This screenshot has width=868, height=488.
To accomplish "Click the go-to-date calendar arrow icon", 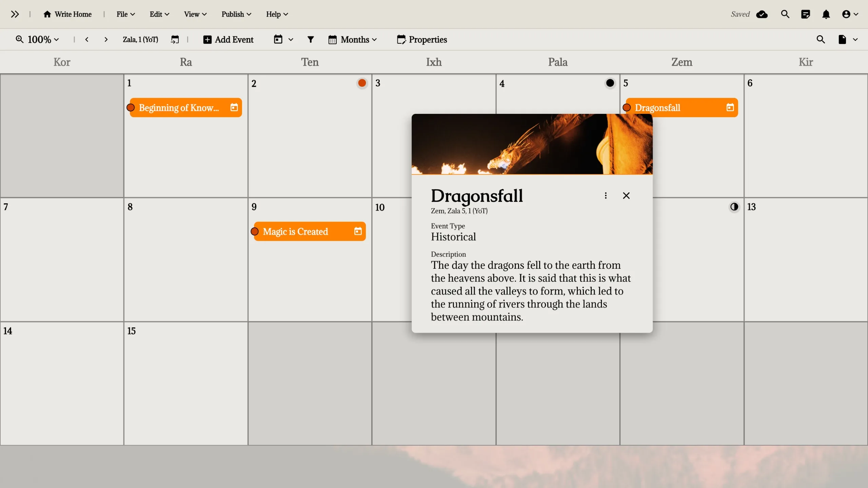I will (175, 40).
